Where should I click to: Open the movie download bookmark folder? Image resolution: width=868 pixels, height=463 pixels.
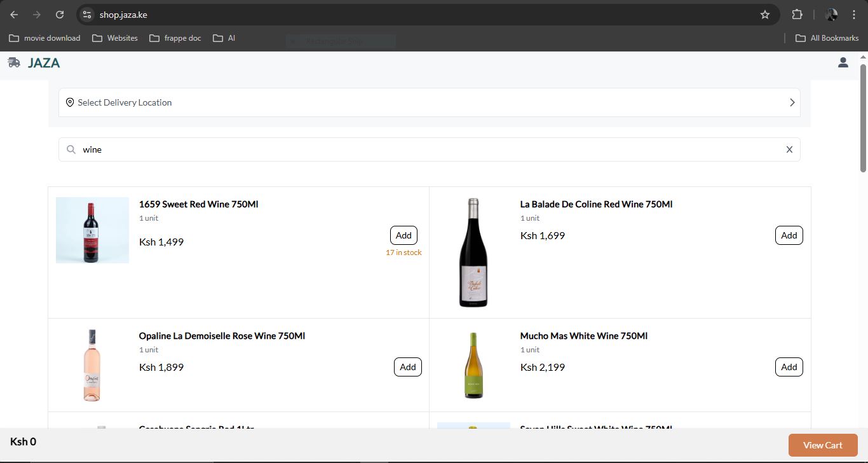coord(44,38)
